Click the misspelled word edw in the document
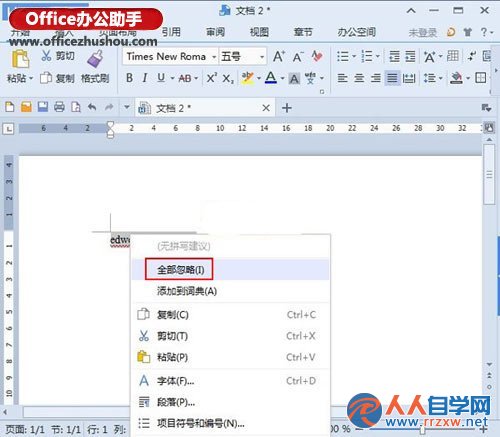Screen dimensions: 500x437 (120, 240)
